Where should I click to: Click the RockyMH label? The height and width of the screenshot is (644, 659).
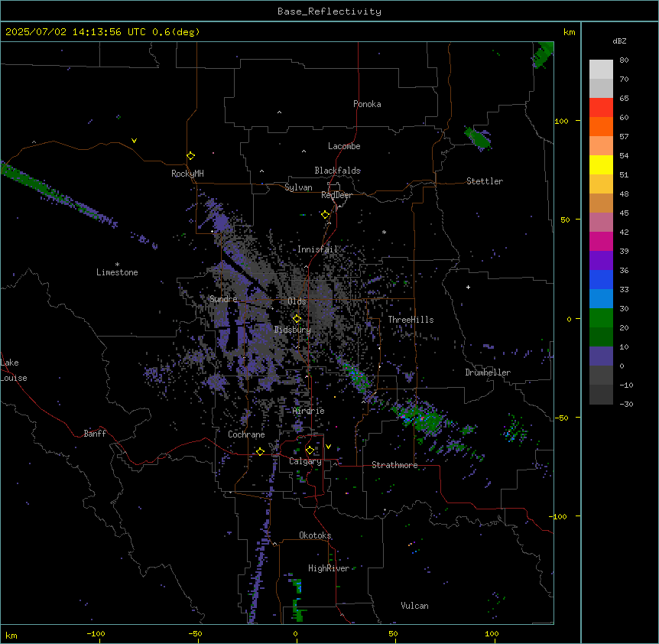point(187,174)
